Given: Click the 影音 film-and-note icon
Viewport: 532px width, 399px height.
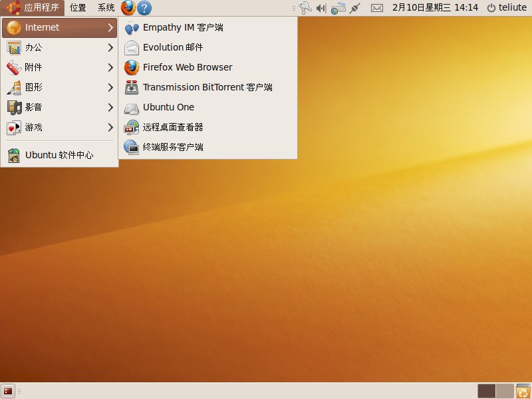Looking at the screenshot, I should (x=14, y=108).
